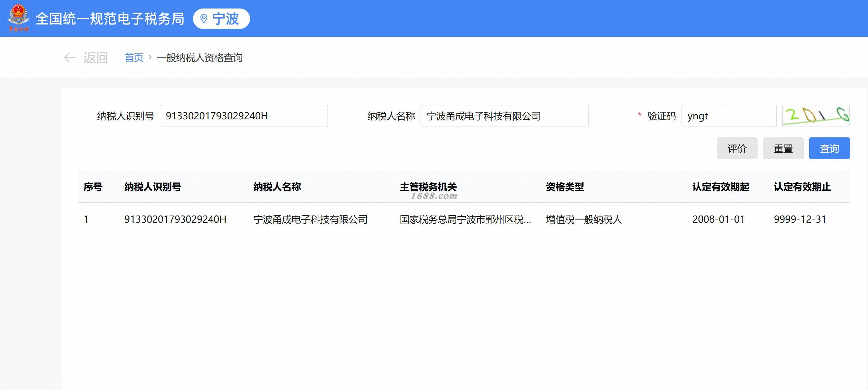Click the 返回 text link
Image resolution: width=868 pixels, height=390 pixels.
pyautogui.click(x=95, y=58)
